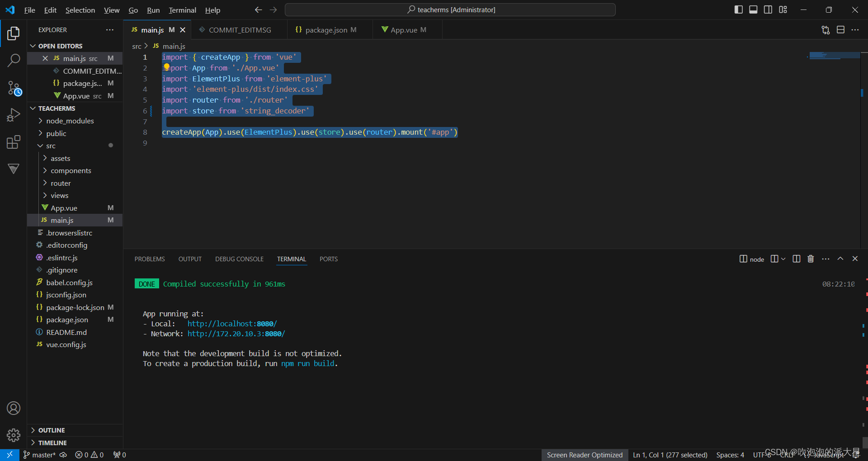Open the Terminal menu
The width and height of the screenshot is (868, 461).
(x=182, y=9)
